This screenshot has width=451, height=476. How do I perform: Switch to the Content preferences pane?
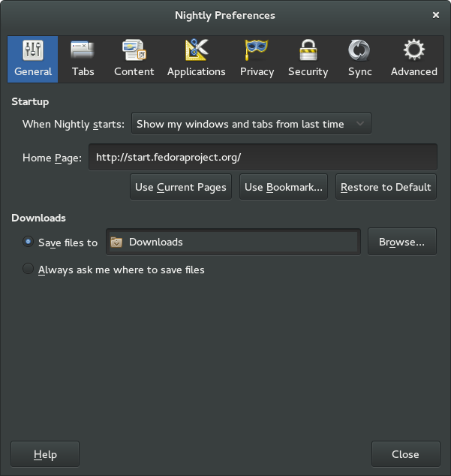point(134,59)
